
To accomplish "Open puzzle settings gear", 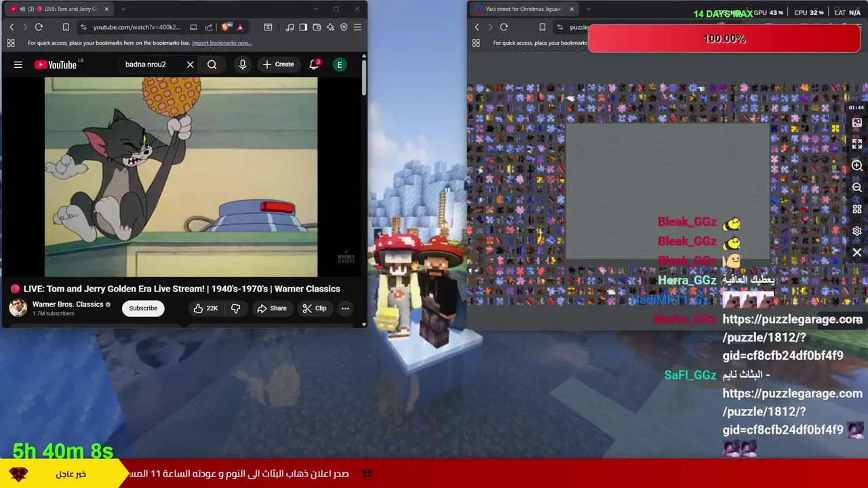I will click(x=857, y=231).
